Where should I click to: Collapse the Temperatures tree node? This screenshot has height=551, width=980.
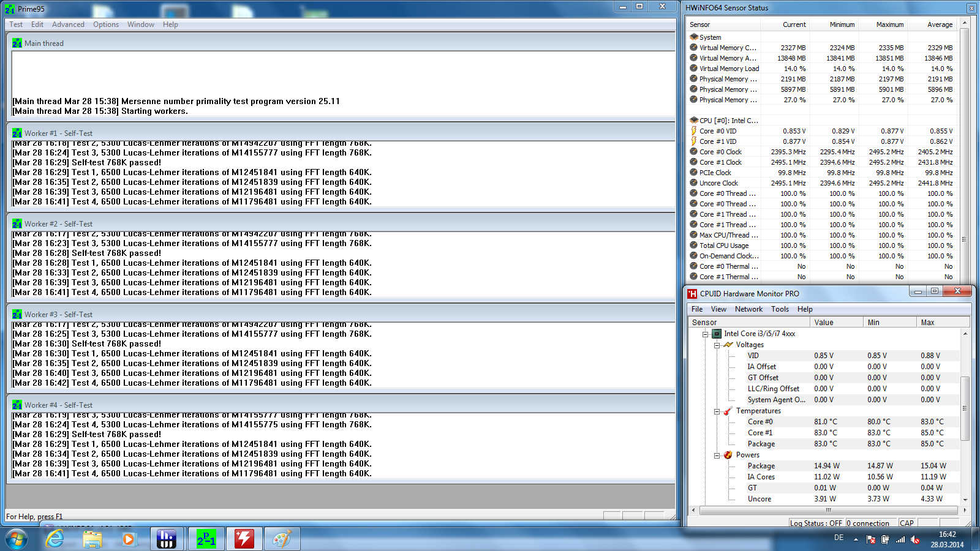[x=717, y=411]
